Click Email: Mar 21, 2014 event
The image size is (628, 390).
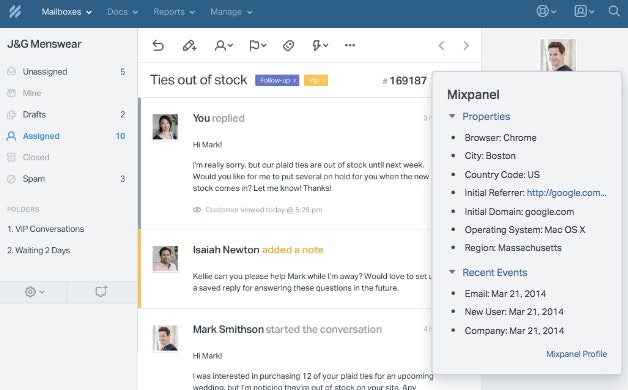click(x=505, y=294)
